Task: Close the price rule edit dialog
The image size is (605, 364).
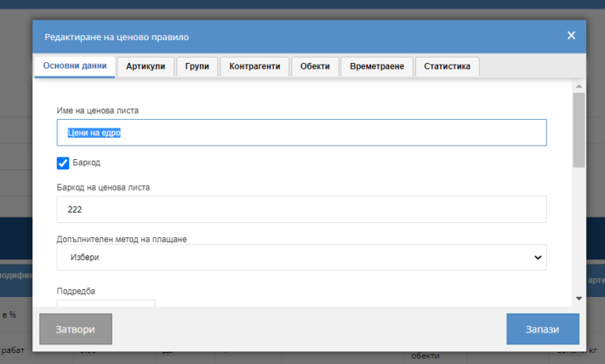Action: click(571, 35)
